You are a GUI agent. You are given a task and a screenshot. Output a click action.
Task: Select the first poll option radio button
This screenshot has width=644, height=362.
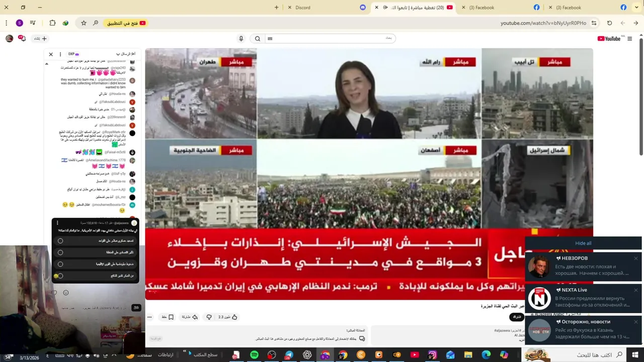click(60, 241)
